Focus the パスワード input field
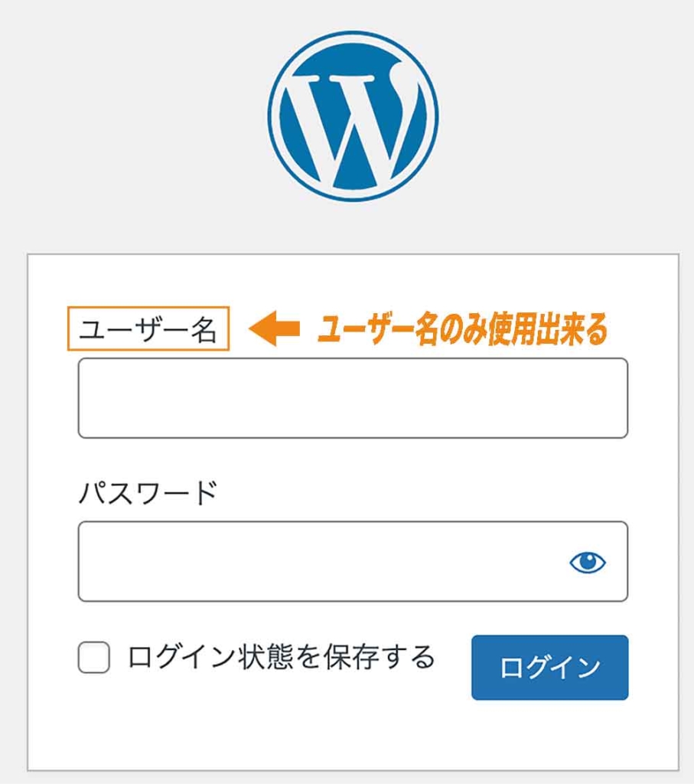694x784 pixels. click(x=353, y=561)
